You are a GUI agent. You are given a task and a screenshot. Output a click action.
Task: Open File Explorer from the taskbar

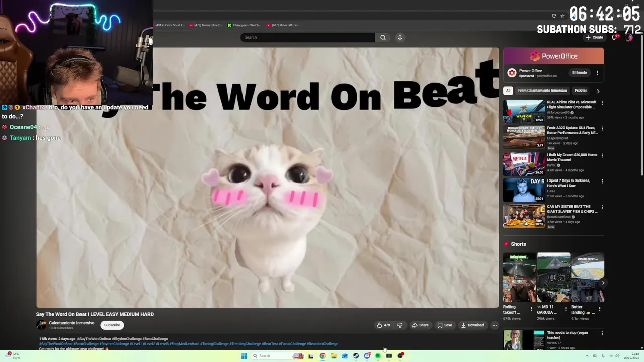(x=333, y=356)
